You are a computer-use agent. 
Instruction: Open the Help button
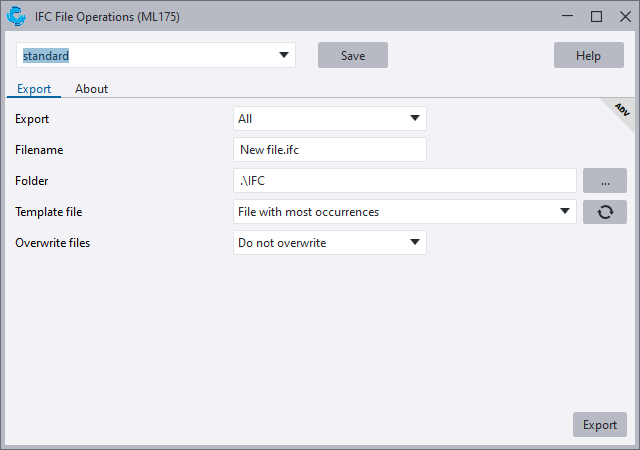point(588,55)
